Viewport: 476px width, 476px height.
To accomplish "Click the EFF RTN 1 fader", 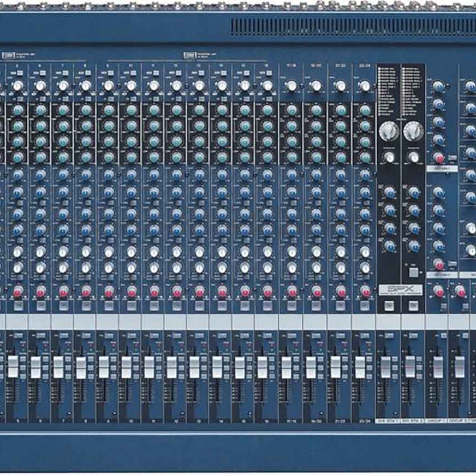I will tap(386, 367).
